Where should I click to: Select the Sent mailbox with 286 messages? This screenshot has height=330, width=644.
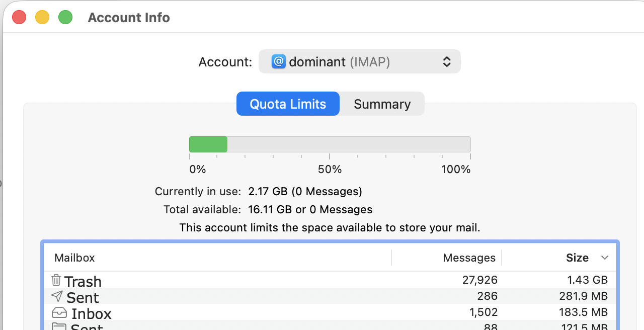tap(83, 297)
